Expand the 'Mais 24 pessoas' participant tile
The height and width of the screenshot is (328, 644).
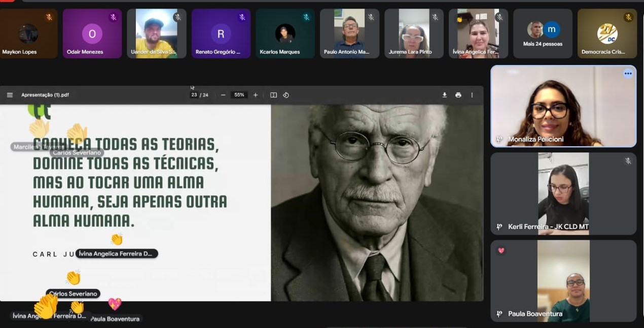coord(542,34)
